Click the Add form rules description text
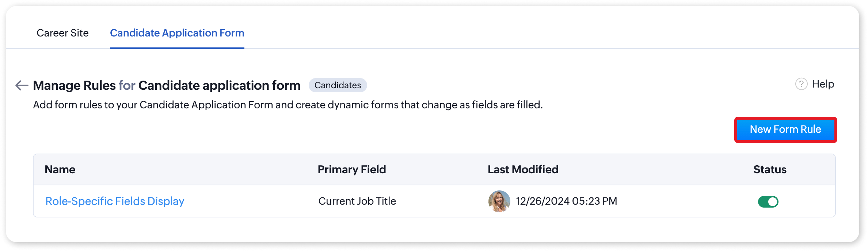Image resolution: width=868 pixels, height=251 pixels. [288, 105]
